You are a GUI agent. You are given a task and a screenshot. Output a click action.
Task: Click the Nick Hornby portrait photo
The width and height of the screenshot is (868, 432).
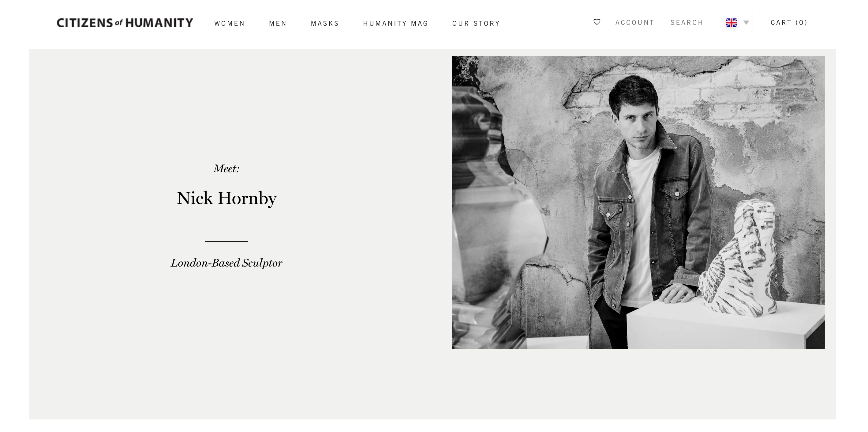[x=638, y=202]
